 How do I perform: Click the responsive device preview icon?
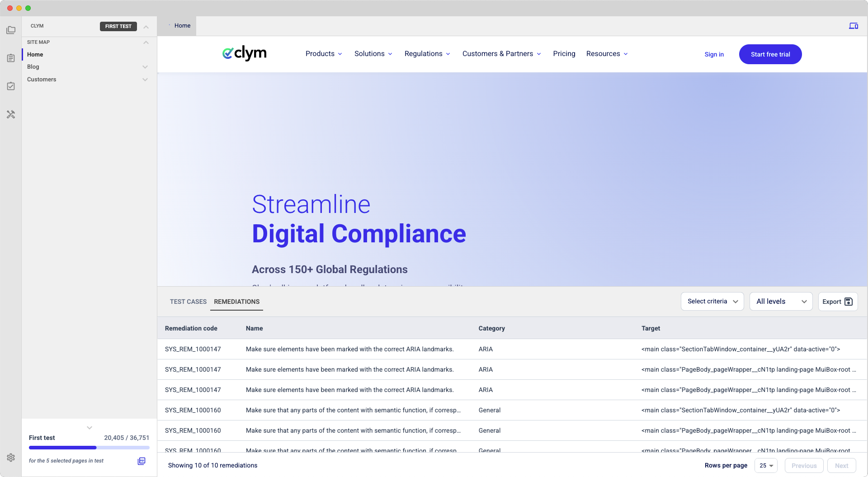(853, 26)
